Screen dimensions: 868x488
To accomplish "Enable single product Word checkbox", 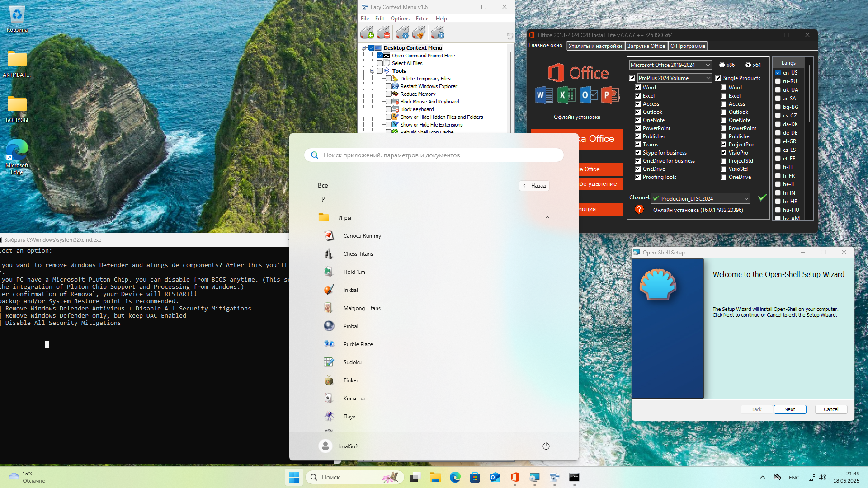I will click(x=724, y=88).
